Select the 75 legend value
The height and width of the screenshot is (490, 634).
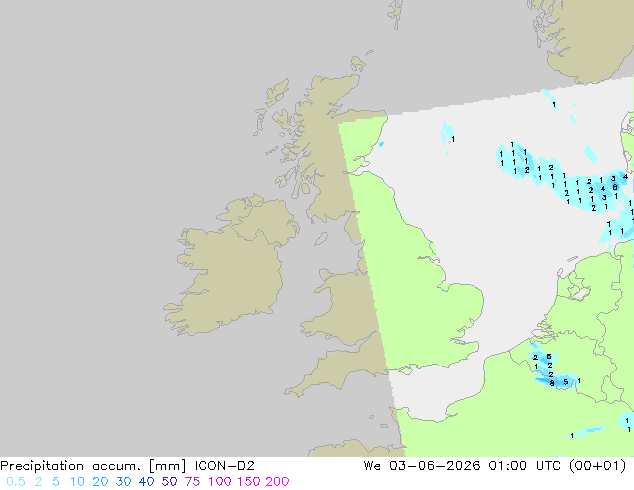(x=192, y=482)
